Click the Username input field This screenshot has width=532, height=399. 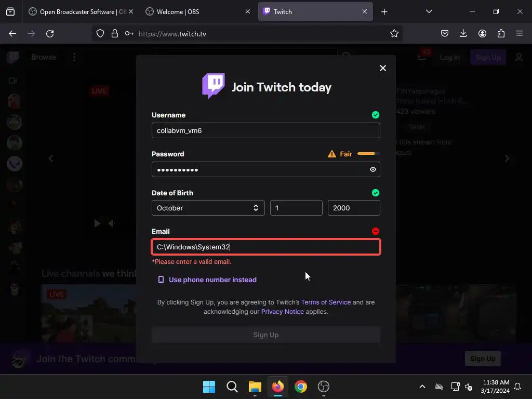point(265,130)
